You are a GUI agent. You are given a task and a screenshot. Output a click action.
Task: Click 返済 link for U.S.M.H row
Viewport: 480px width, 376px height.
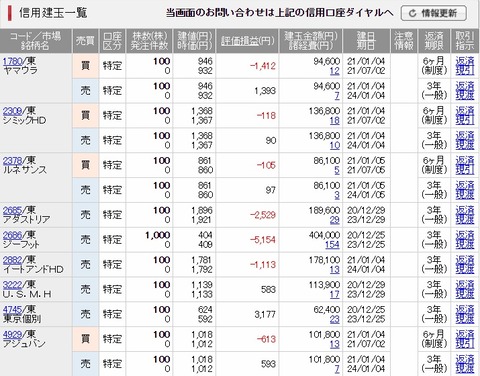tap(465, 285)
